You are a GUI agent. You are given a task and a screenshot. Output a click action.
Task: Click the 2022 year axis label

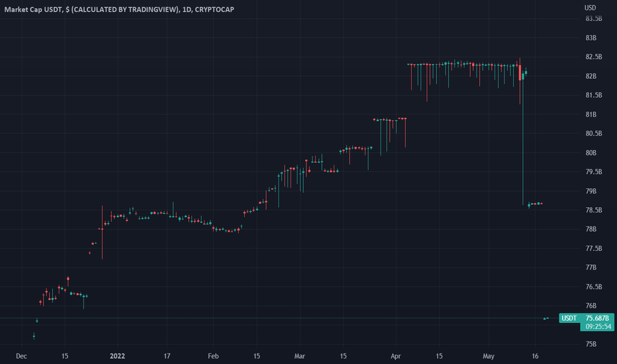coord(117,356)
